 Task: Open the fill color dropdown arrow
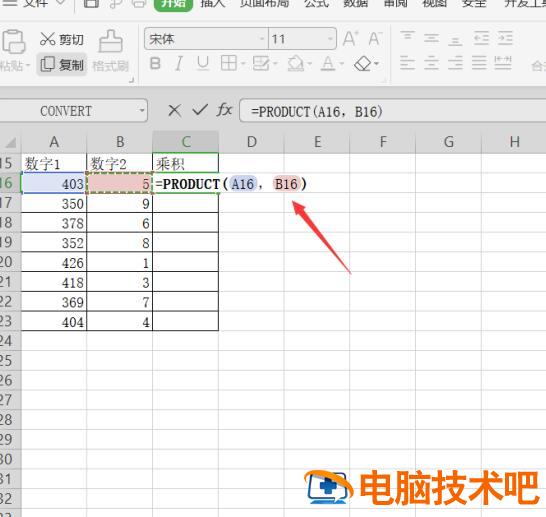[309, 64]
